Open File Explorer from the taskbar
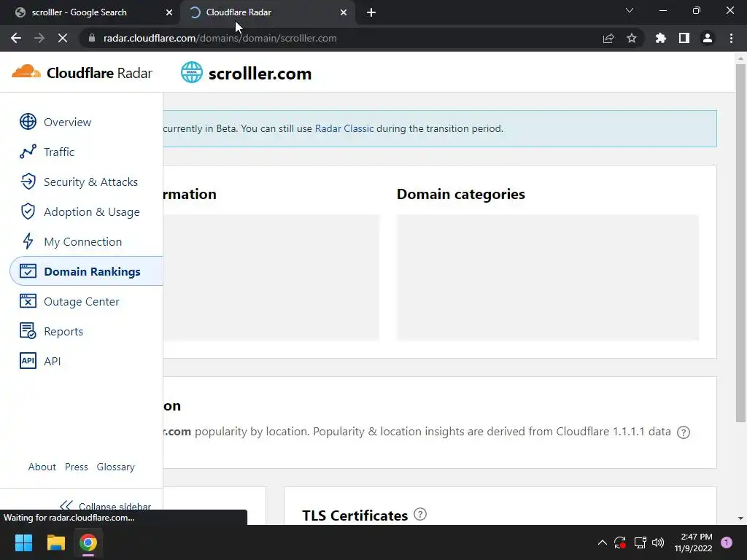Viewport: 747px width, 560px height. click(55, 542)
